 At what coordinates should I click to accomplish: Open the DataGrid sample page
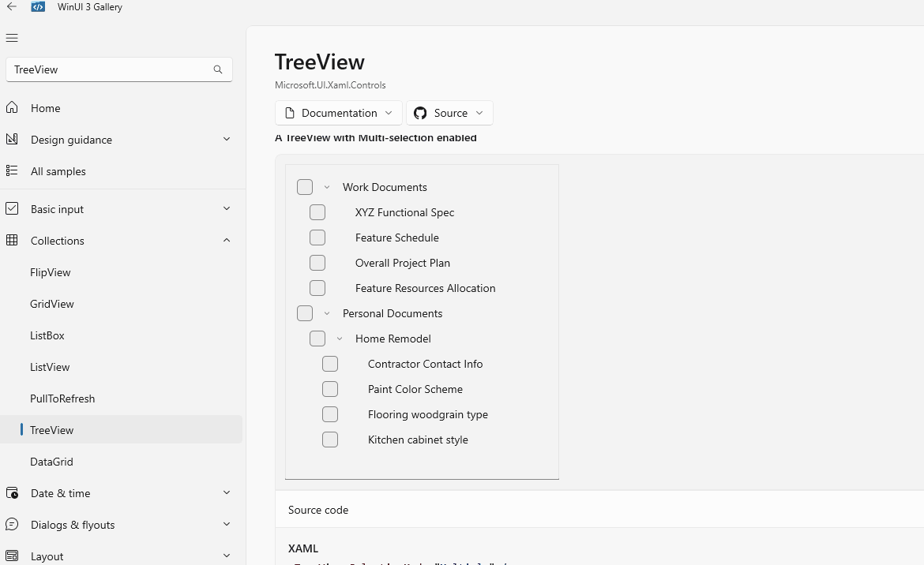[51, 462]
